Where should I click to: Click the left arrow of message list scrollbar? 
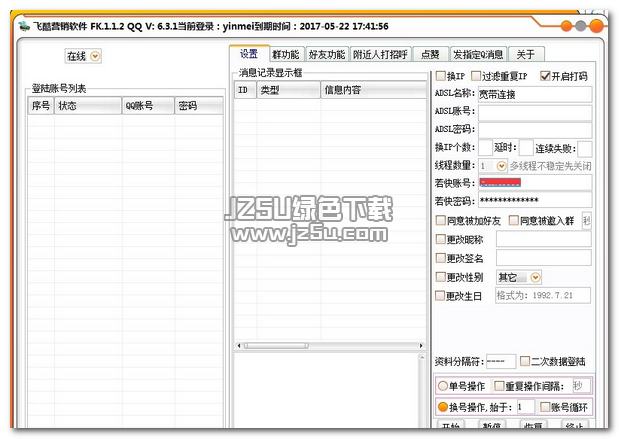coord(238,345)
